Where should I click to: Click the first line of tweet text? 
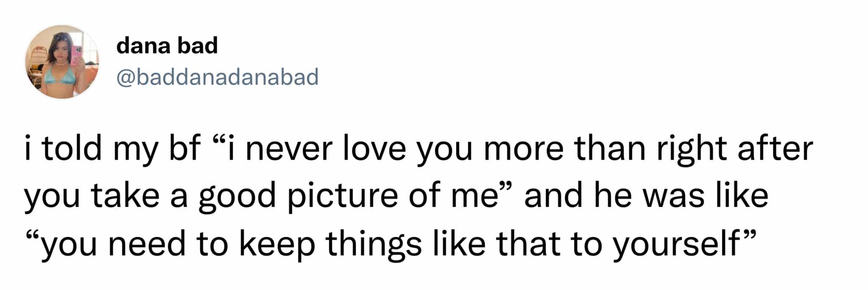(x=418, y=148)
